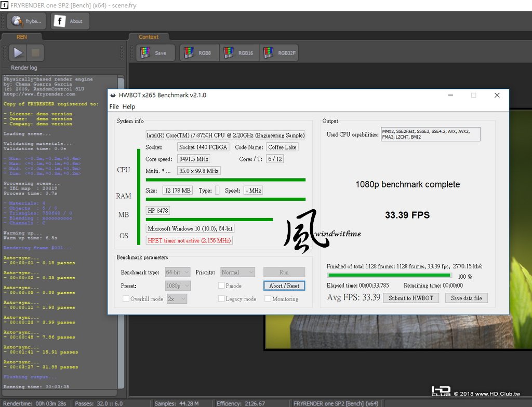The image size is (532, 407).
Task: Click the 1080p benchmark complete text
Action: pos(407,184)
